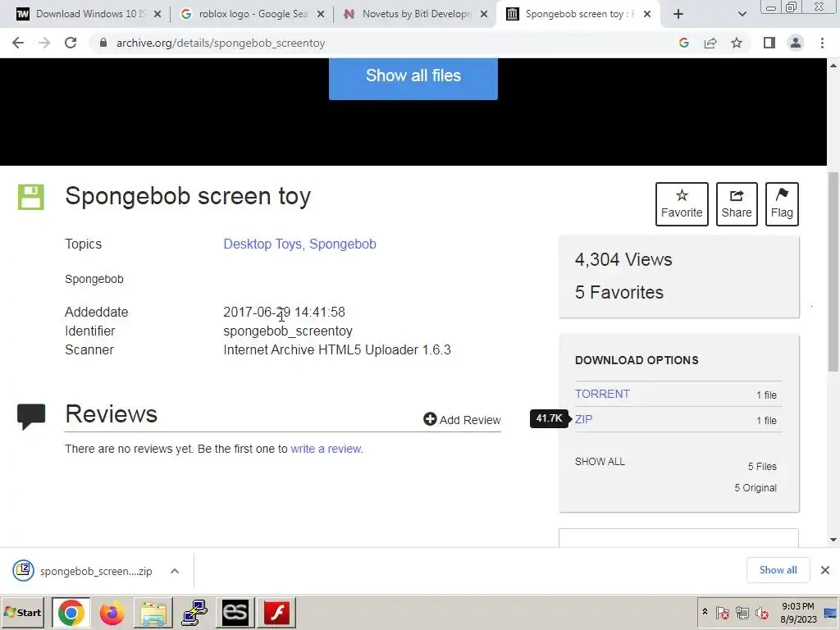The width and height of the screenshot is (840, 630).
Task: Click the volume speaker tray icon
Action: pyautogui.click(x=761, y=612)
